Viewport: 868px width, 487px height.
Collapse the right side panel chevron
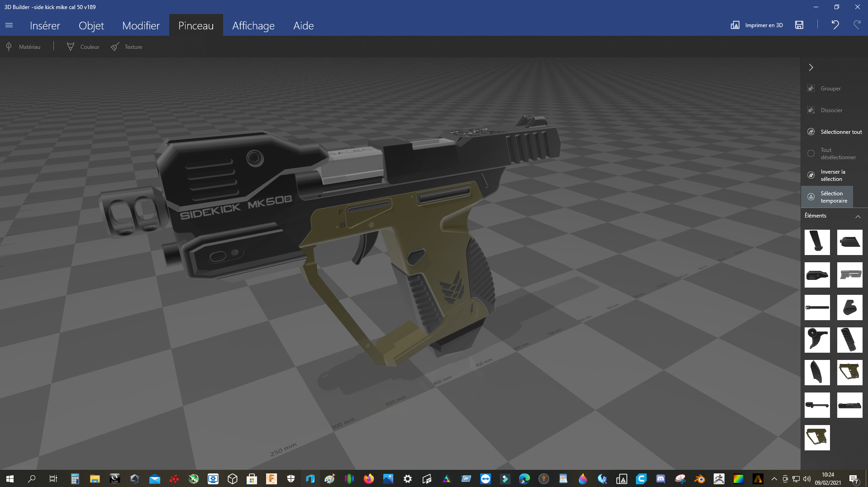point(811,67)
